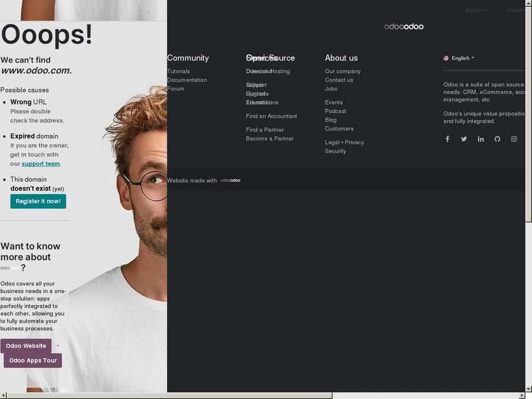Follow the support team link
This screenshot has height=399, width=532.
pyautogui.click(x=40, y=163)
